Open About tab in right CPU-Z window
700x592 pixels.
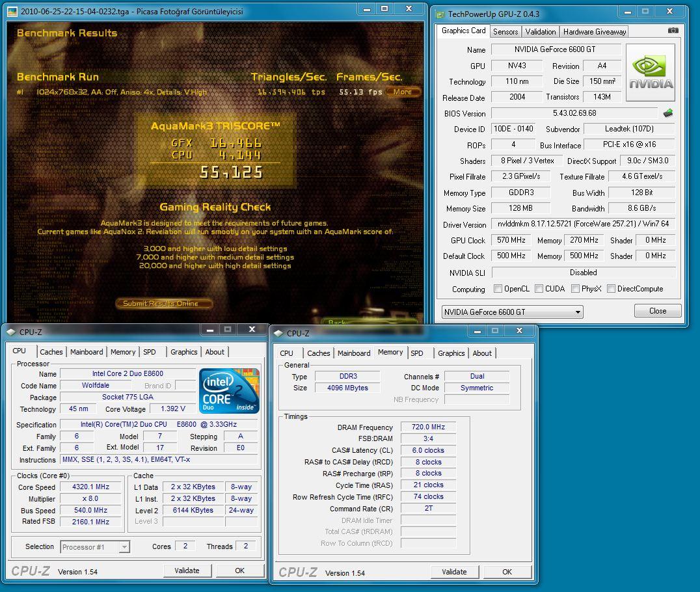click(x=482, y=353)
